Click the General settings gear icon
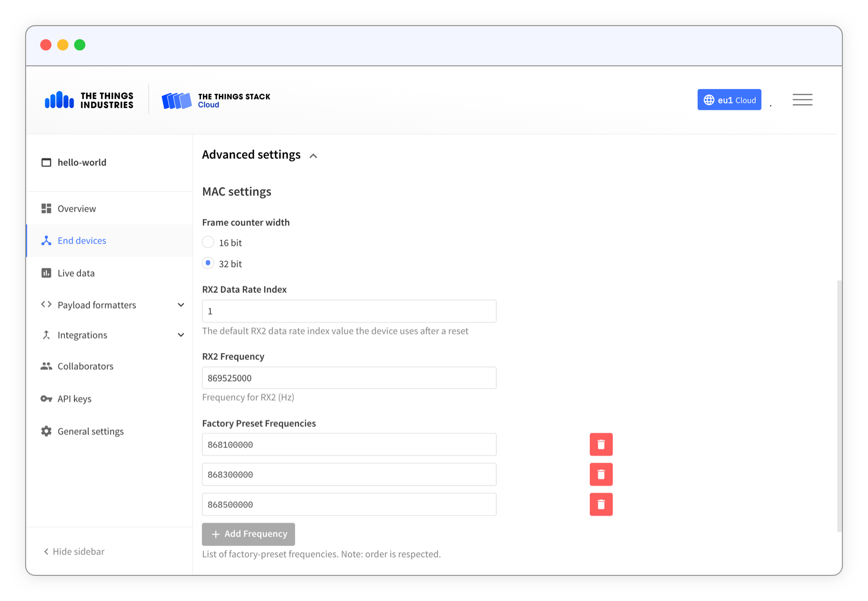 46,431
